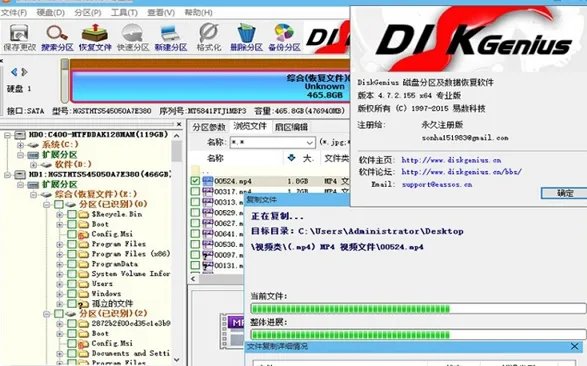Collapse 扩展分区 under HD1
Viewport: 587px width, 366px height.
[20, 184]
